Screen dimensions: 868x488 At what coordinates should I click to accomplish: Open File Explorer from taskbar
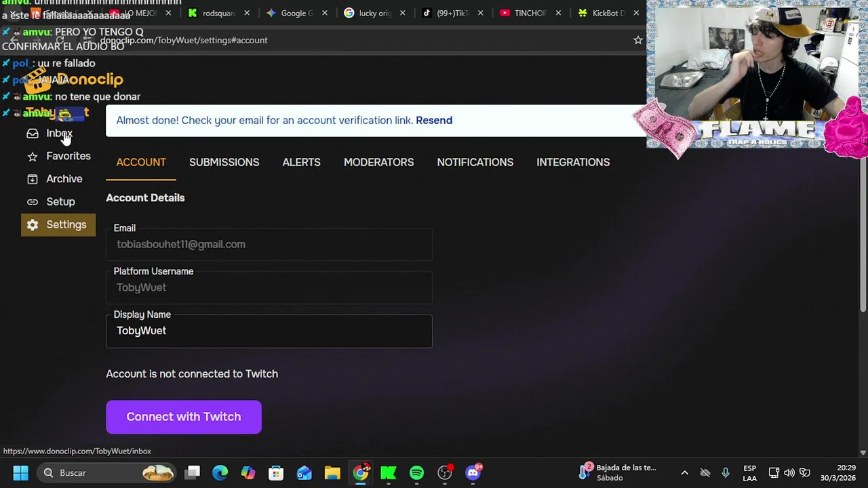click(x=332, y=472)
